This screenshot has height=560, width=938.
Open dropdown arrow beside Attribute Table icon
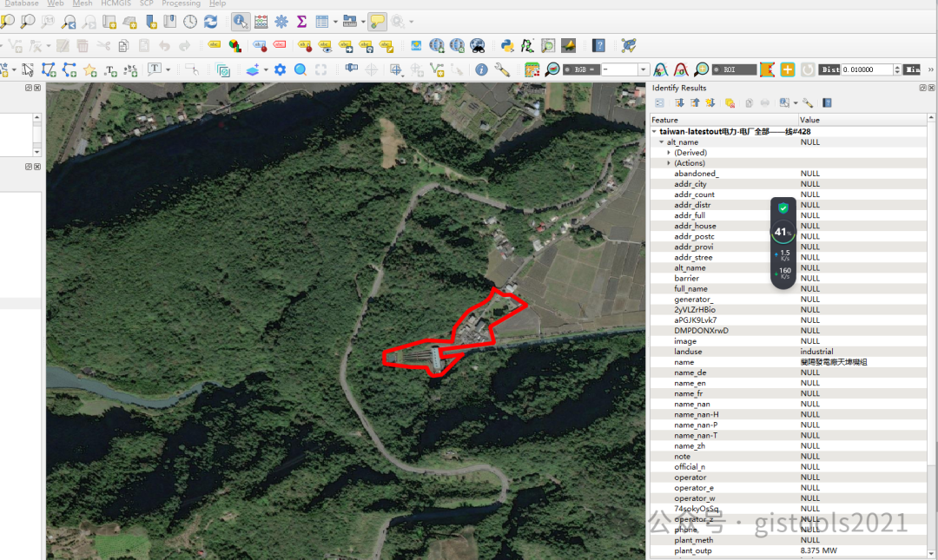(335, 22)
